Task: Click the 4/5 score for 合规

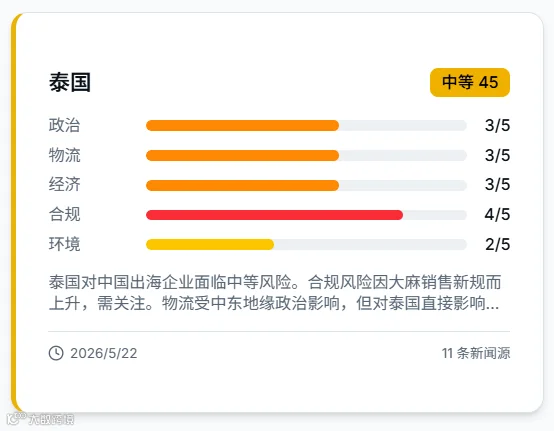Action: click(497, 214)
